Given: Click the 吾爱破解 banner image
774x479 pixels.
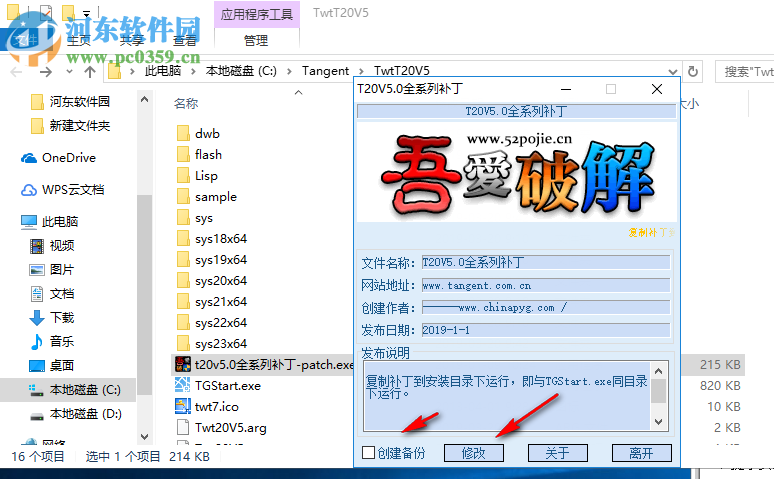Looking at the screenshot, I should [516, 172].
